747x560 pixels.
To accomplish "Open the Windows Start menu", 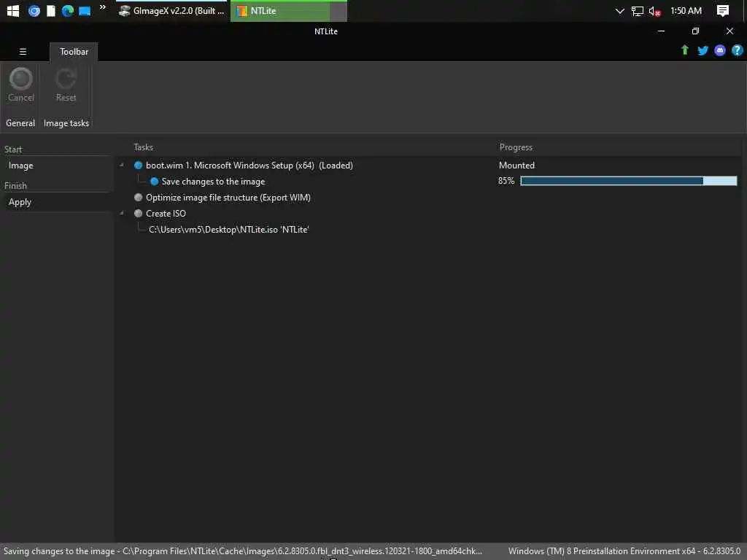I will (13, 10).
